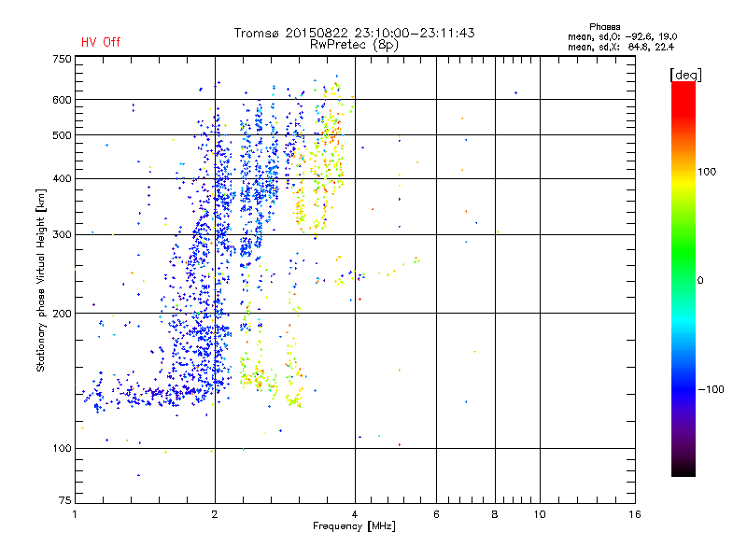747x560 pixels.
Task: Click the y-axis label 75
Action: coord(65,500)
